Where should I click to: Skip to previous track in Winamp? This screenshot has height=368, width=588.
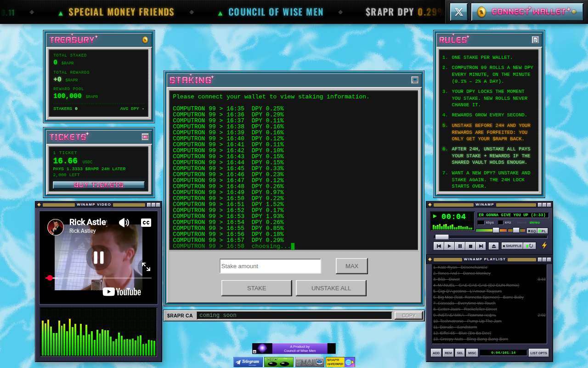438,246
